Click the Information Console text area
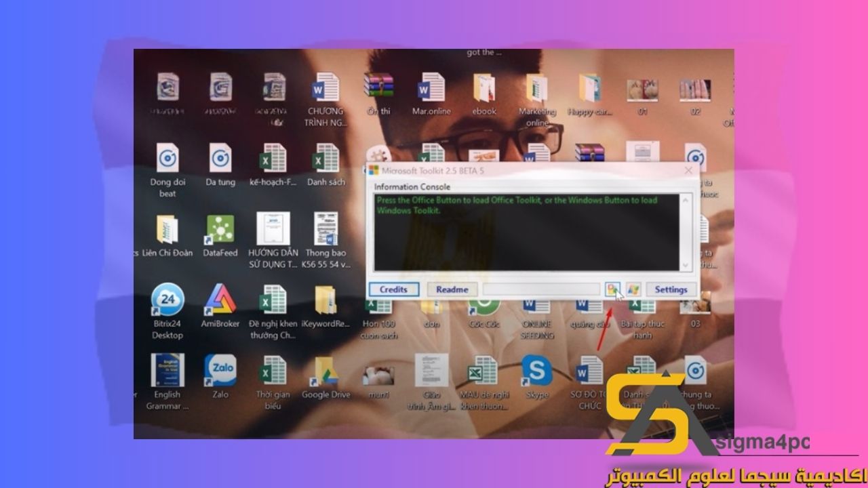868x488 pixels. [526, 232]
